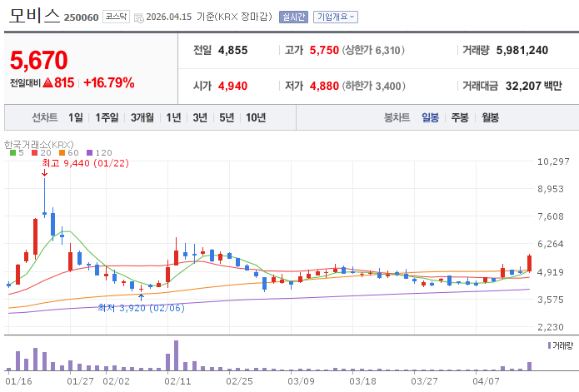The width and height of the screenshot is (579, 392).
Task: Click the 04/07 date axis label
Action: click(x=486, y=381)
